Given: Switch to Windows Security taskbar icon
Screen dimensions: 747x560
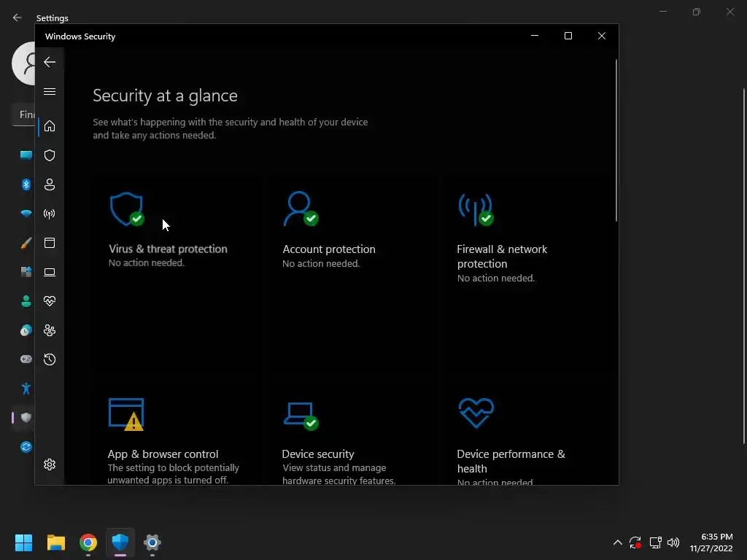Looking at the screenshot, I should (120, 542).
